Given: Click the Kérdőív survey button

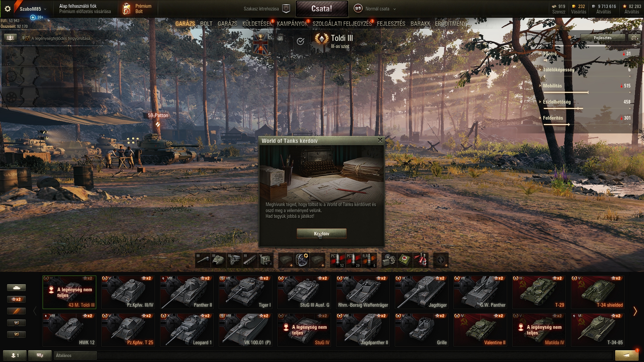Looking at the screenshot, I should click(x=321, y=234).
